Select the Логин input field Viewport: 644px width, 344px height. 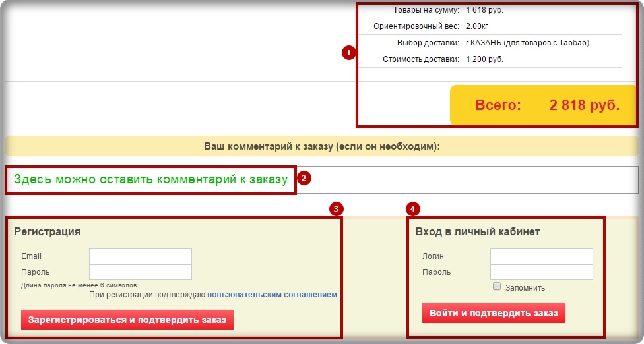(x=541, y=256)
